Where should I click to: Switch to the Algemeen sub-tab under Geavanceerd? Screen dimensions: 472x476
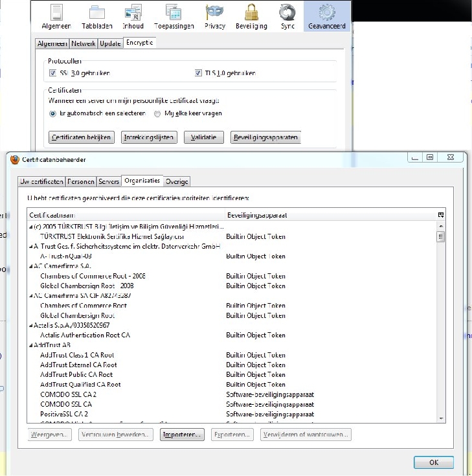52,44
